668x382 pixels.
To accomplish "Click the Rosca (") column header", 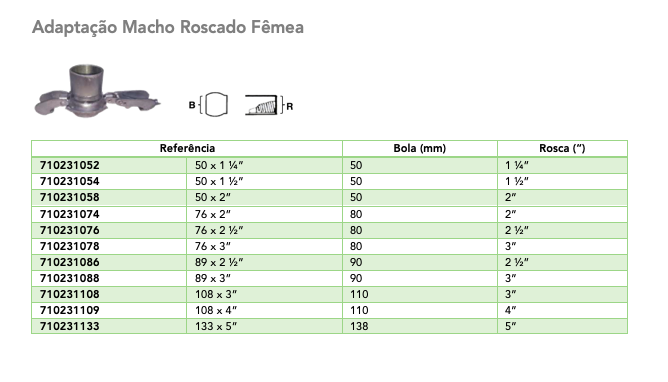I will pos(562,148).
